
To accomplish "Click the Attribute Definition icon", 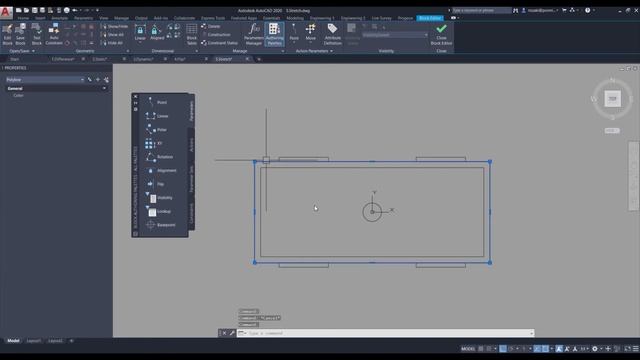I will click(x=333, y=34).
